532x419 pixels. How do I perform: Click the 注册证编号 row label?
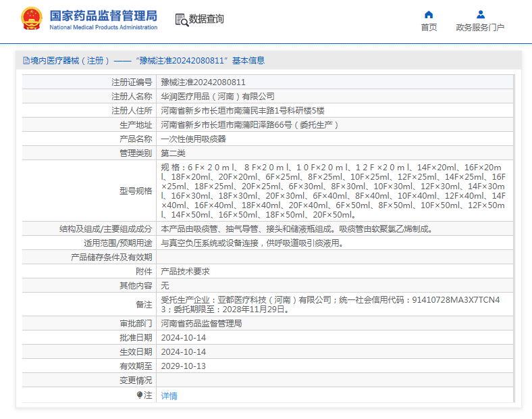click(x=132, y=82)
